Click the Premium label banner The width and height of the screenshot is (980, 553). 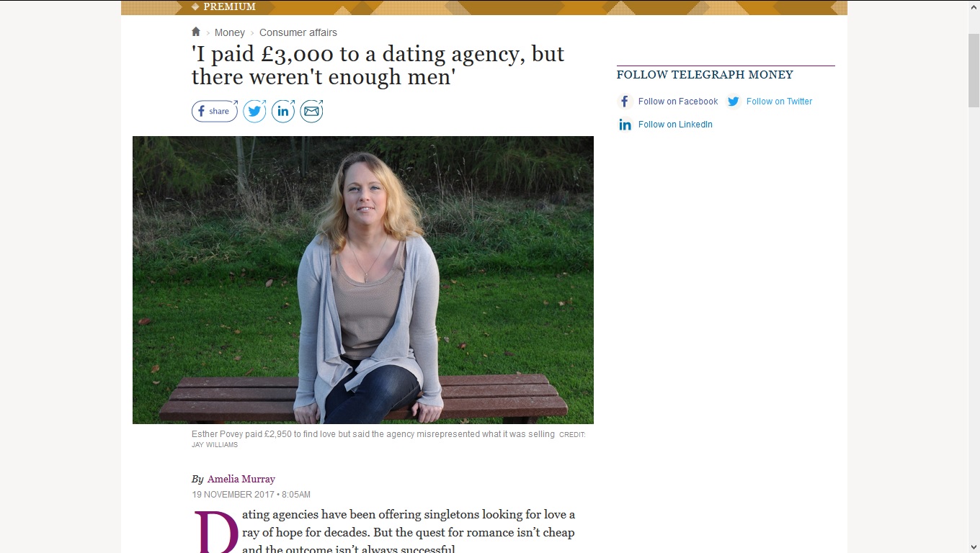point(223,6)
